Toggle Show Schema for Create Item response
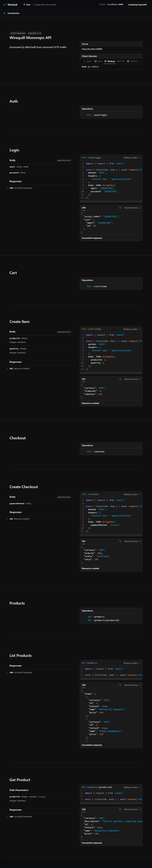152x868 pixels. pos(133,379)
